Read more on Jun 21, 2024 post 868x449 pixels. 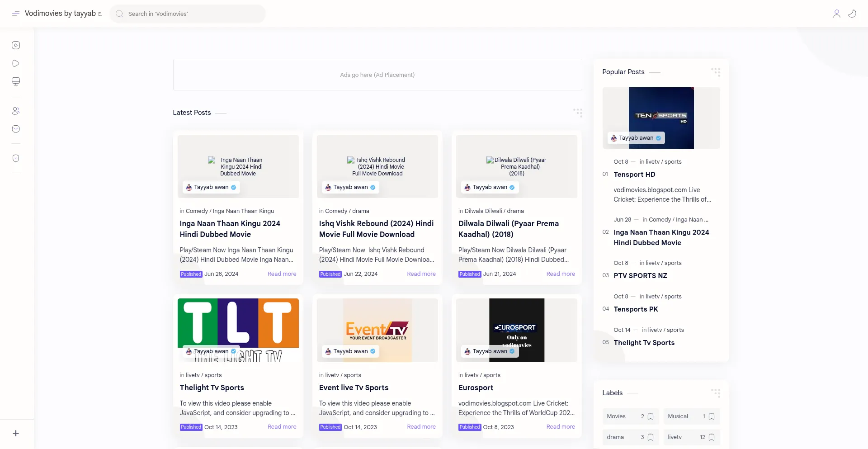click(561, 274)
